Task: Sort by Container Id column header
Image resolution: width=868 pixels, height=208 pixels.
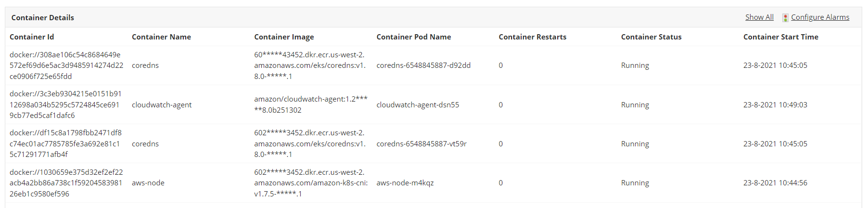Action: click(32, 37)
